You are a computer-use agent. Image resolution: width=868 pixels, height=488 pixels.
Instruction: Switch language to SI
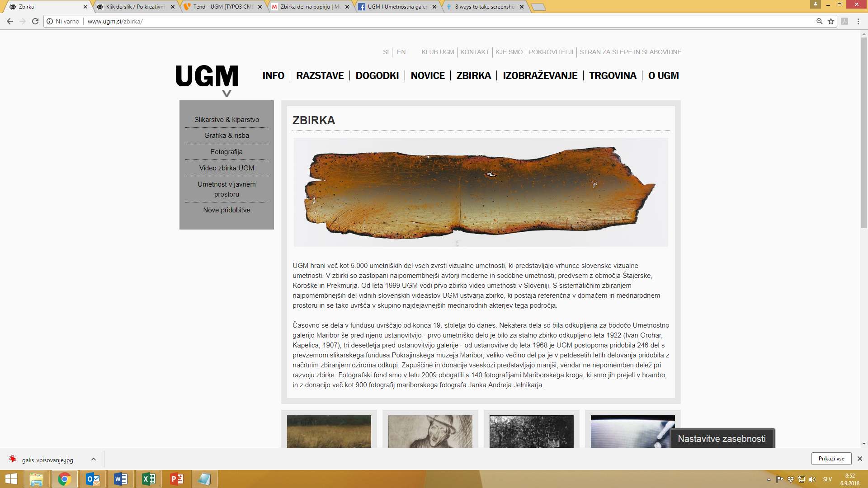coord(386,52)
